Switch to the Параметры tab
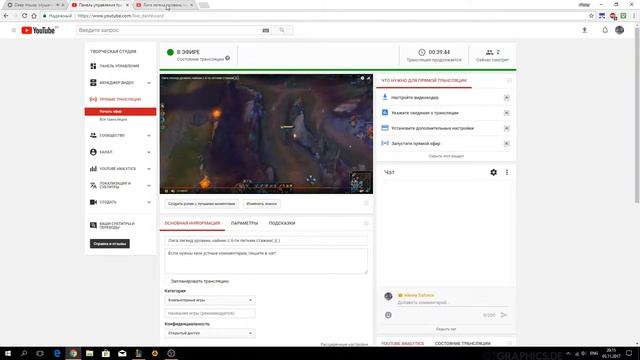 point(244,223)
